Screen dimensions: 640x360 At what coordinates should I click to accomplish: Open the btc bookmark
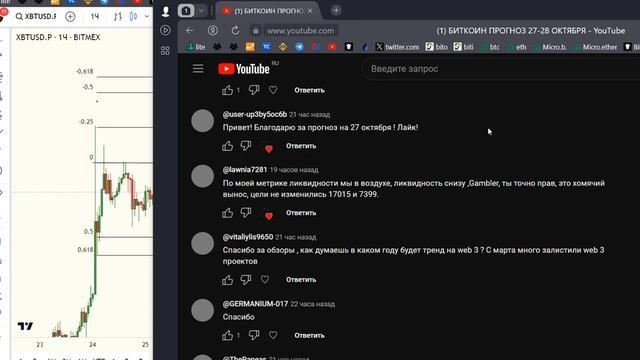[x=490, y=47]
